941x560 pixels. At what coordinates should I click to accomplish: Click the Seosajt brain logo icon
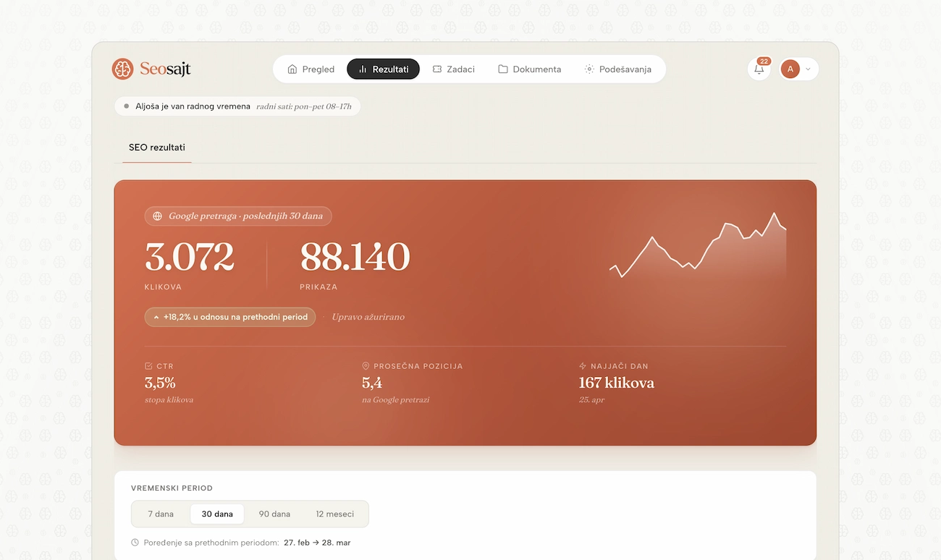[x=122, y=69]
